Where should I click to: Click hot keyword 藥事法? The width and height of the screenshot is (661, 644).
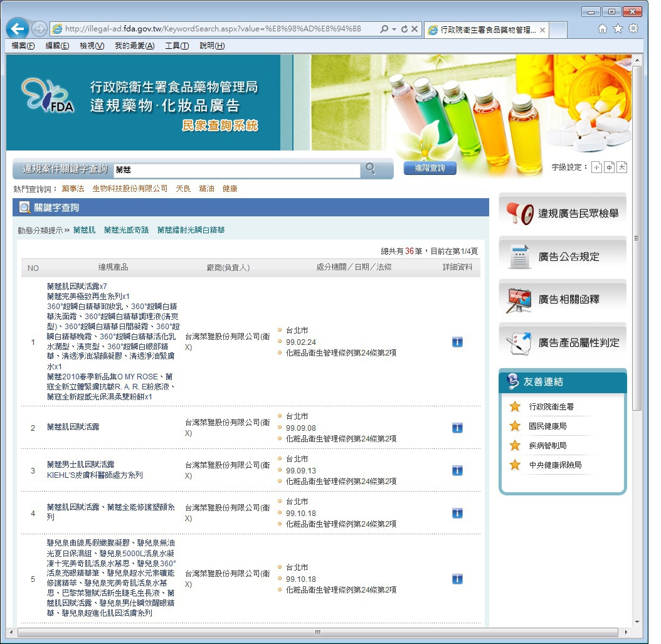click(x=73, y=189)
